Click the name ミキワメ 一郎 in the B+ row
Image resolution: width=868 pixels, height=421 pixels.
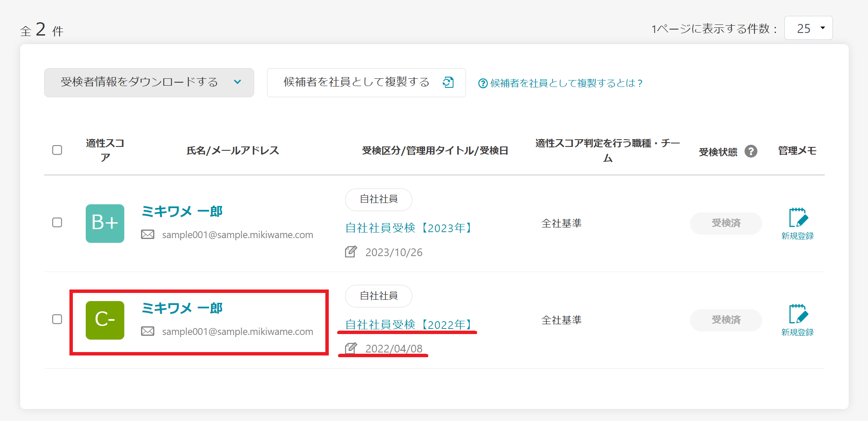pyautogui.click(x=182, y=211)
